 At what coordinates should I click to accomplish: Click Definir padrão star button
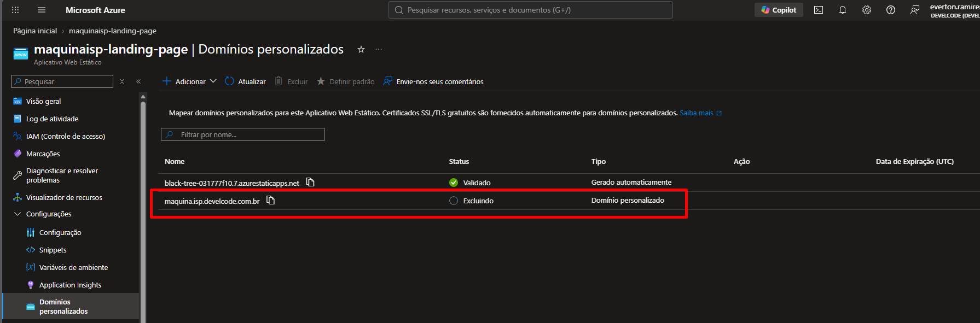pyautogui.click(x=346, y=81)
